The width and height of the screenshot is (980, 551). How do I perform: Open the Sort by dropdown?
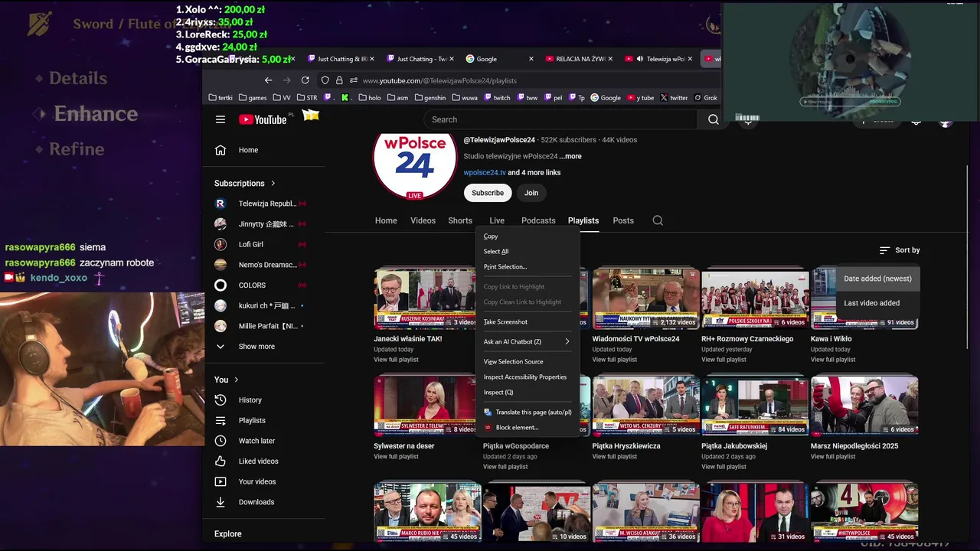(900, 250)
